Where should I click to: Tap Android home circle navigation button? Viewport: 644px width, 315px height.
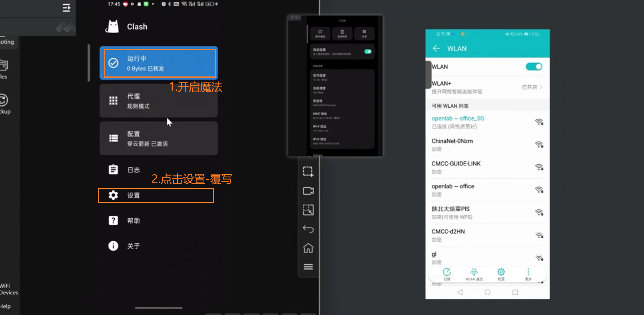coord(487,292)
